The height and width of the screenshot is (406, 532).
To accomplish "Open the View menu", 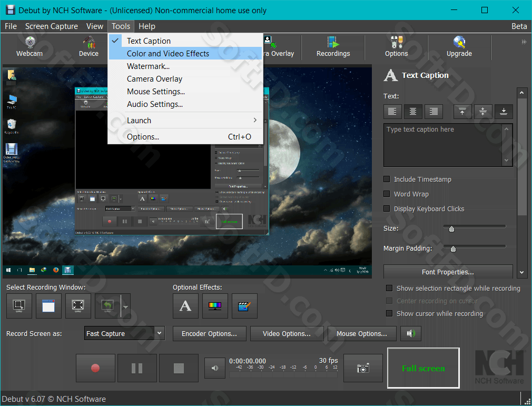I will coord(95,26).
